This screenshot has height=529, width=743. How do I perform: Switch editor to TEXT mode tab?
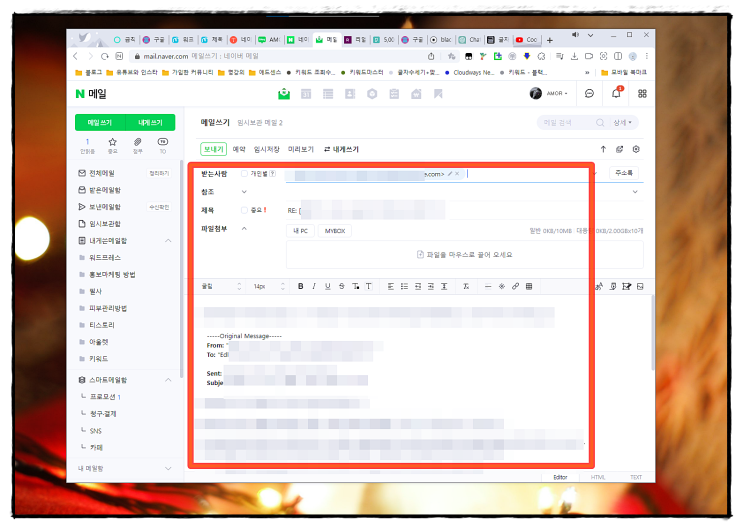click(x=636, y=477)
